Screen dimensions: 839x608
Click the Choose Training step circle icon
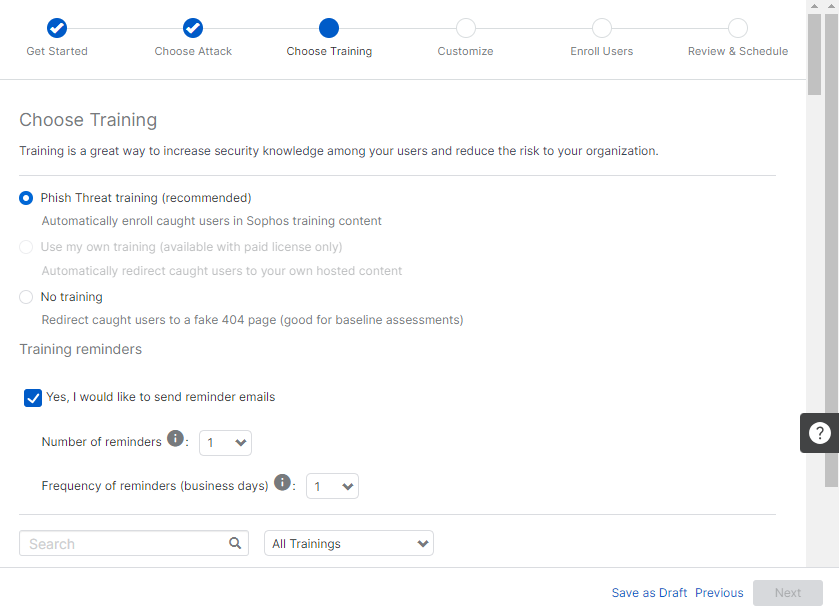[329, 28]
